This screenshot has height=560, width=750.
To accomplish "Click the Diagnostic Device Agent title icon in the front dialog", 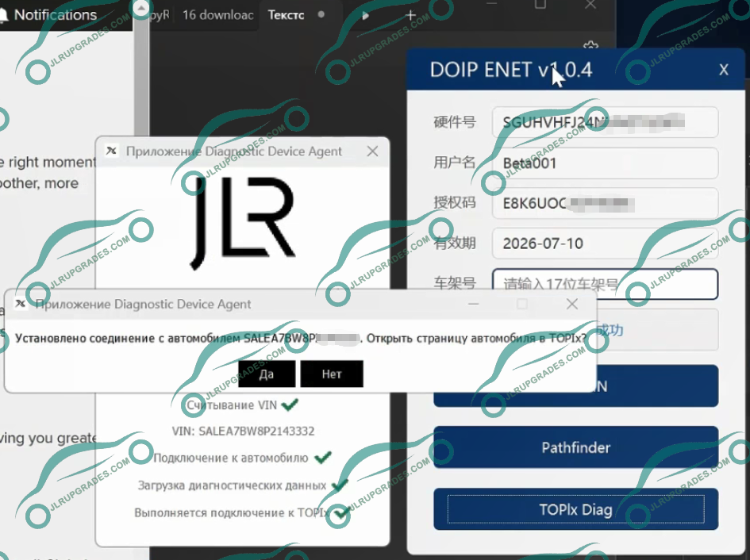I will 21,304.
